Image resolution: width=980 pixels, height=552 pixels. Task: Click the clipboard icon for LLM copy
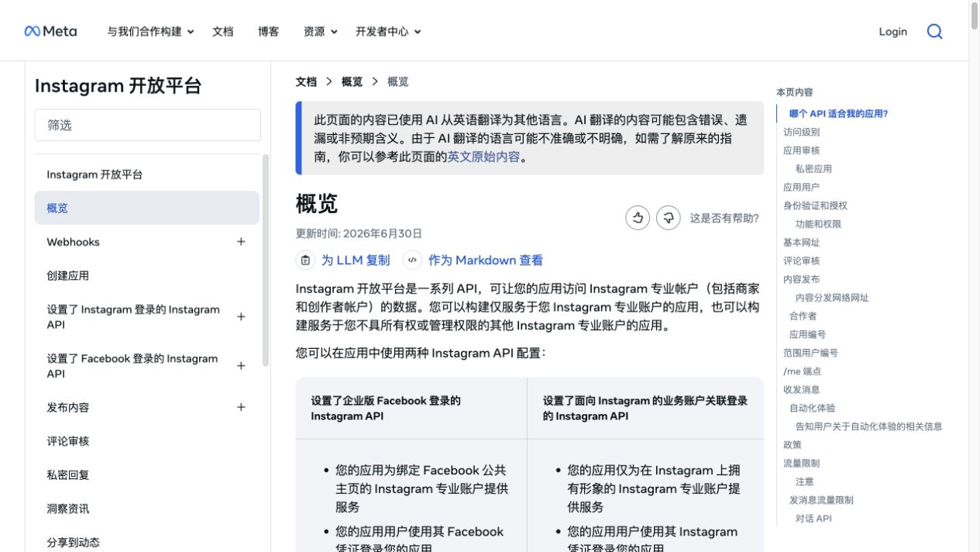305,260
